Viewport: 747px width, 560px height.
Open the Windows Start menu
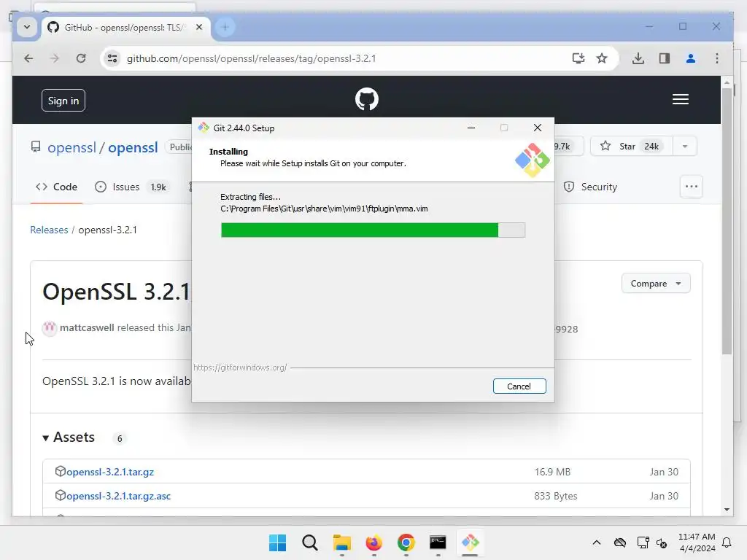(x=277, y=542)
